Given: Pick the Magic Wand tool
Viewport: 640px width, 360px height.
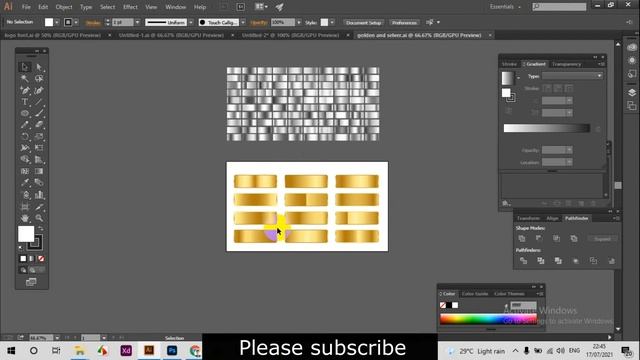Looking at the screenshot, I should tap(25, 78).
